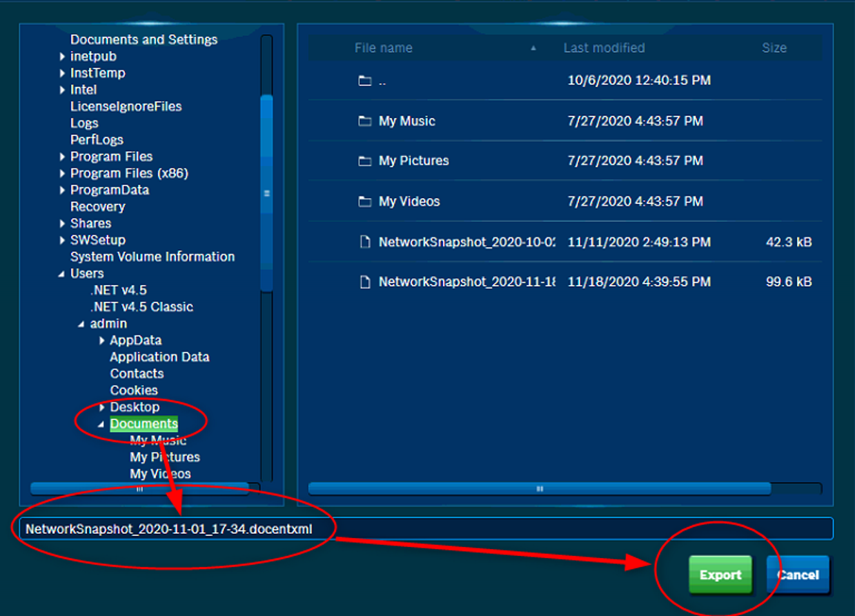Select Application Data in tree

coord(160,357)
